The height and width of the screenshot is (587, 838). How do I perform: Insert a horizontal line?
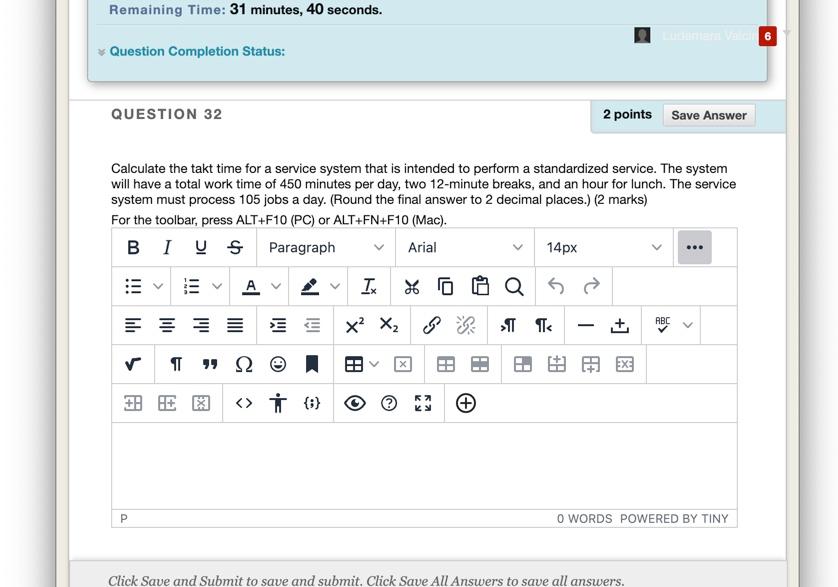tap(585, 325)
